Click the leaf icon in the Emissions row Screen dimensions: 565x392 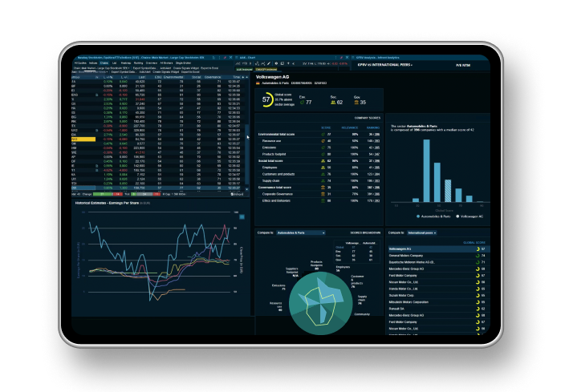[x=323, y=148]
